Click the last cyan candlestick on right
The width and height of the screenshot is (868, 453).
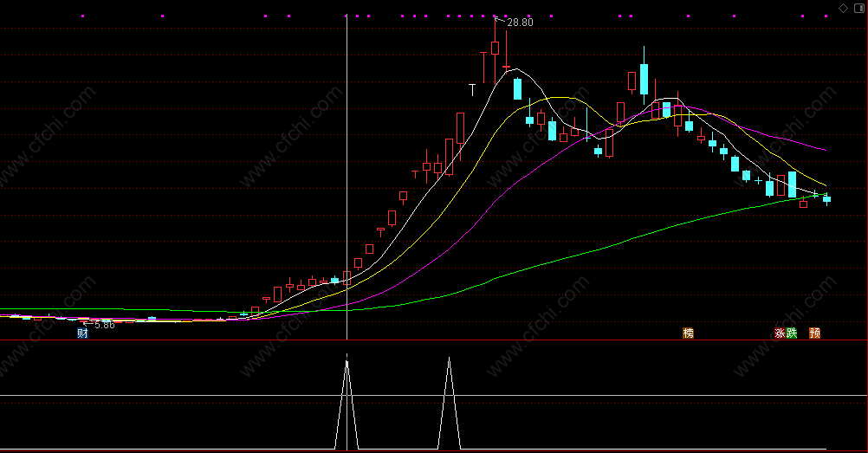point(826,199)
